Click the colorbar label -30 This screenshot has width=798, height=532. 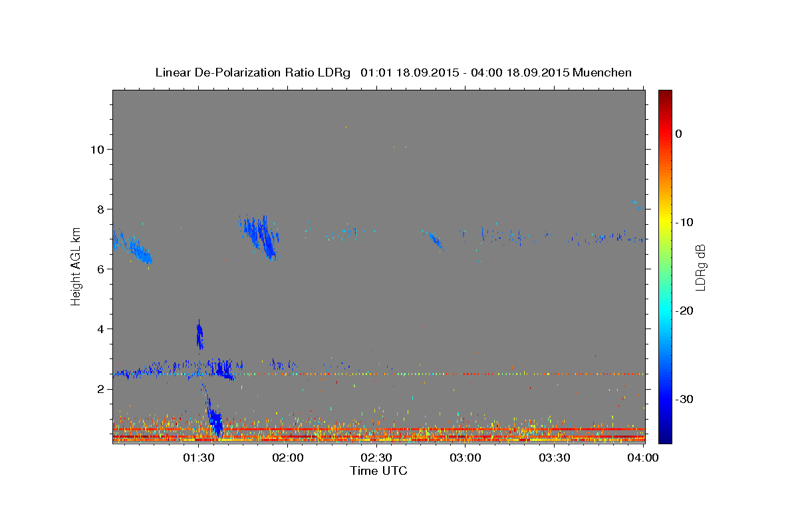point(684,399)
